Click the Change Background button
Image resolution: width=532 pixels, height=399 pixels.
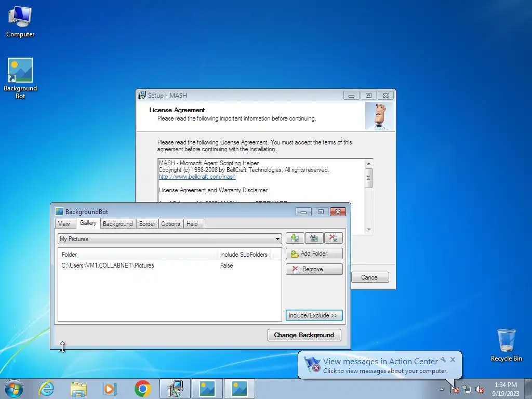coord(304,335)
